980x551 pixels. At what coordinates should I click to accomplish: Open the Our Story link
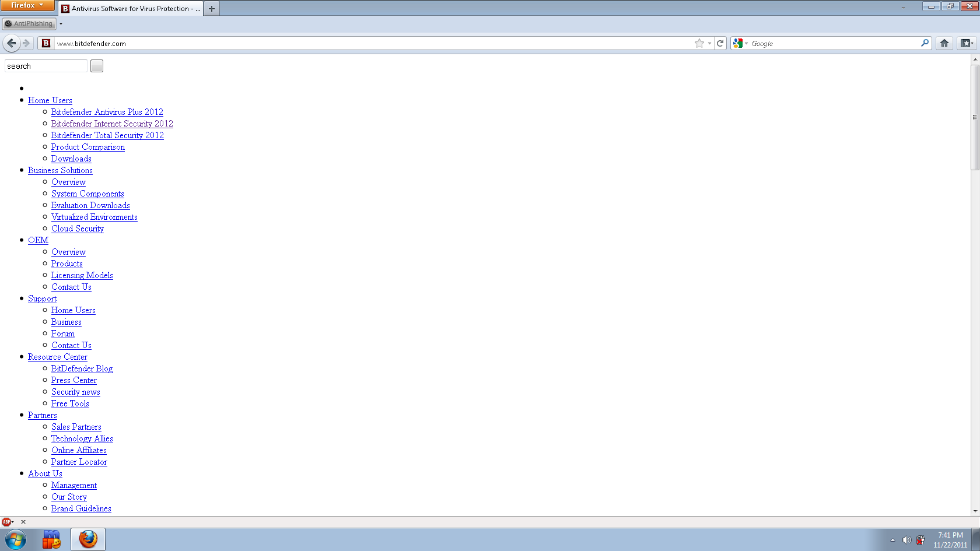click(69, 497)
